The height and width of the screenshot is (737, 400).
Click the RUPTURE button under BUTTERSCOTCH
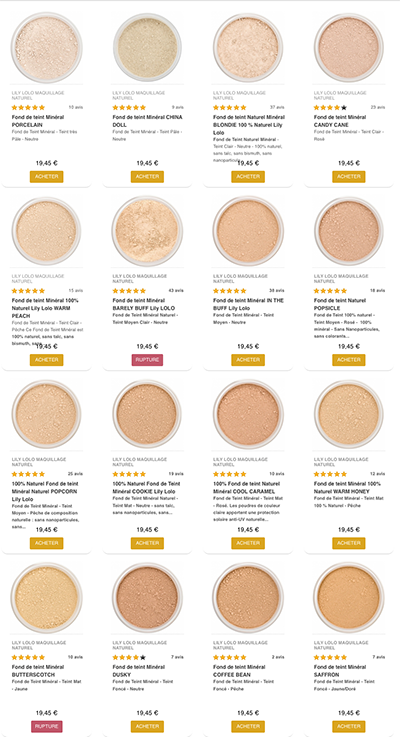pyautogui.click(x=47, y=726)
